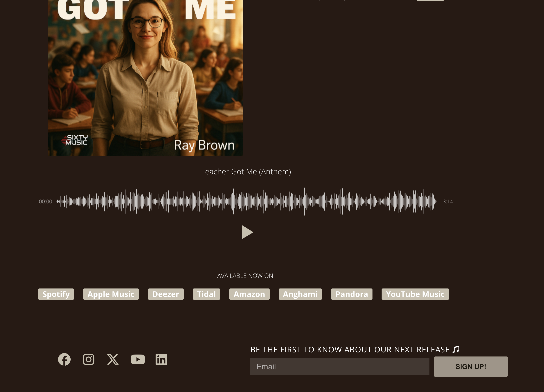
Task: Play the Teacher Got Me track
Action: (x=247, y=232)
